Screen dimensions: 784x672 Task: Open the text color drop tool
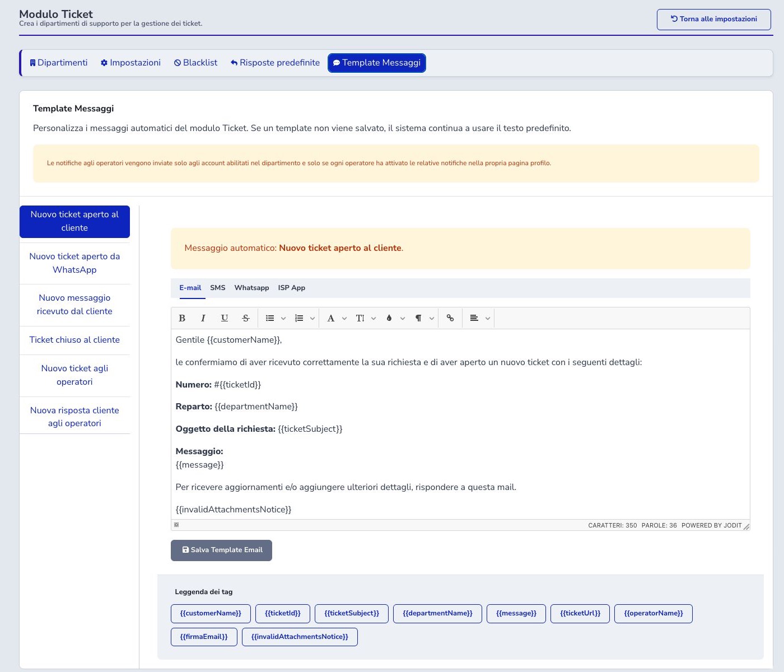tap(389, 318)
